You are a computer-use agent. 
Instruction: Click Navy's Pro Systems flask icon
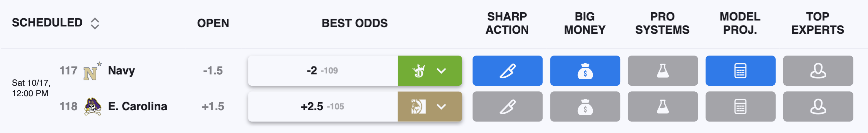(x=662, y=70)
